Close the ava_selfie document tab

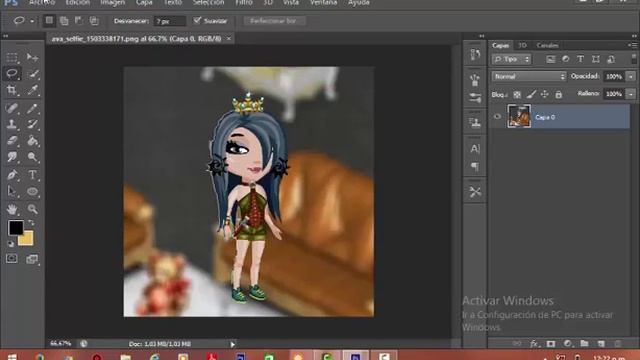[x=229, y=38]
